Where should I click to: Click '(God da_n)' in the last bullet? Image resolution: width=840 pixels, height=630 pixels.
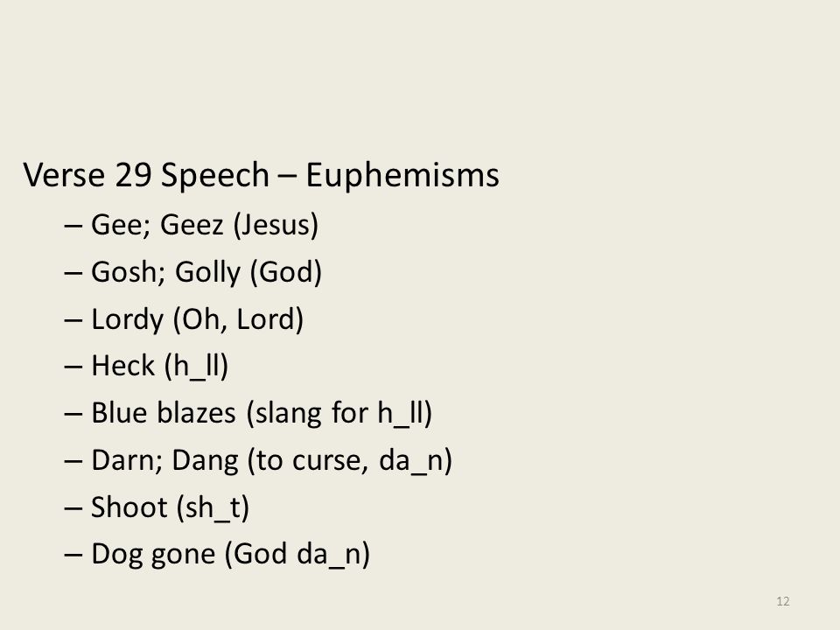(297, 554)
